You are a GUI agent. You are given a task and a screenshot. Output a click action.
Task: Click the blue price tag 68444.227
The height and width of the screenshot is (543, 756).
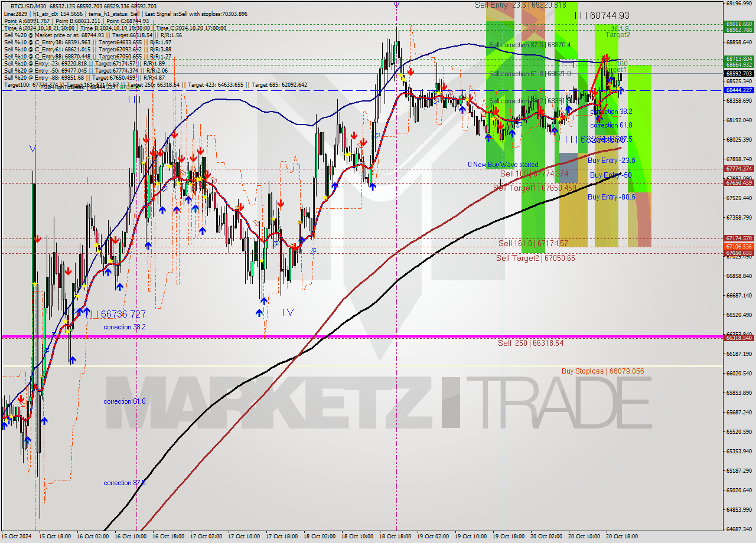tap(738, 90)
